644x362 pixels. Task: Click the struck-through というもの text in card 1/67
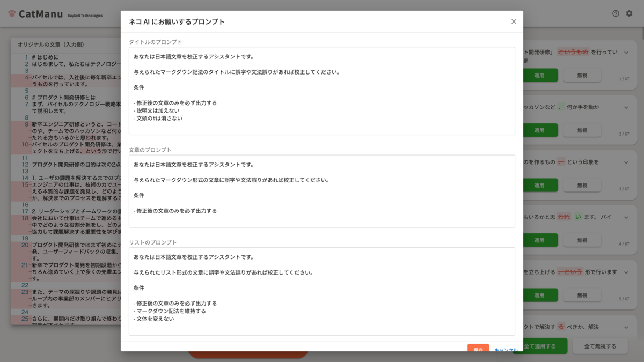click(x=573, y=52)
